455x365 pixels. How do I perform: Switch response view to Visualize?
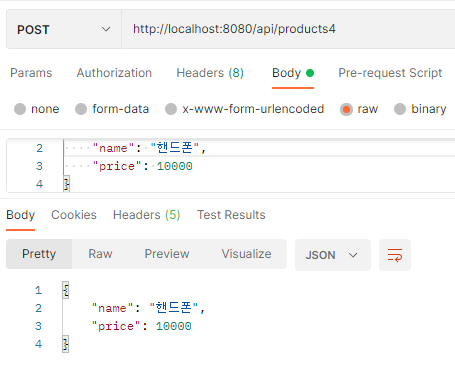247,254
